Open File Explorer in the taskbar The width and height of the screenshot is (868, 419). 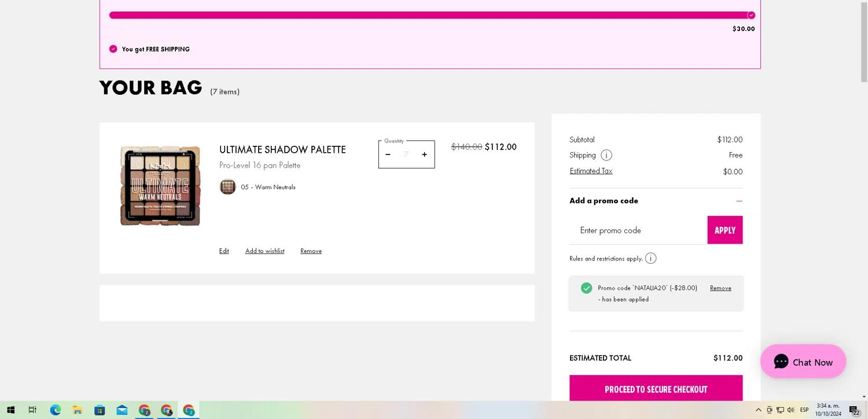click(x=77, y=410)
